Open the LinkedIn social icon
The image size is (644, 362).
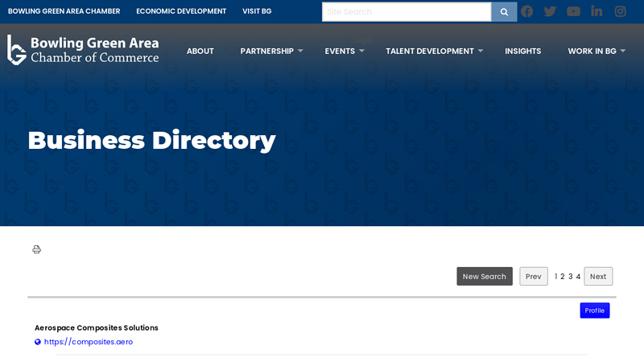(597, 11)
